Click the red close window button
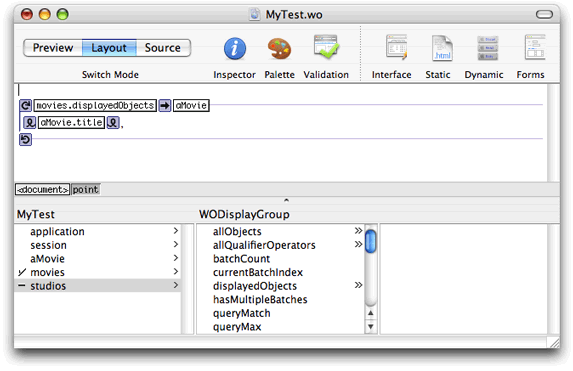This screenshot has width=573, height=371. pos(27,14)
